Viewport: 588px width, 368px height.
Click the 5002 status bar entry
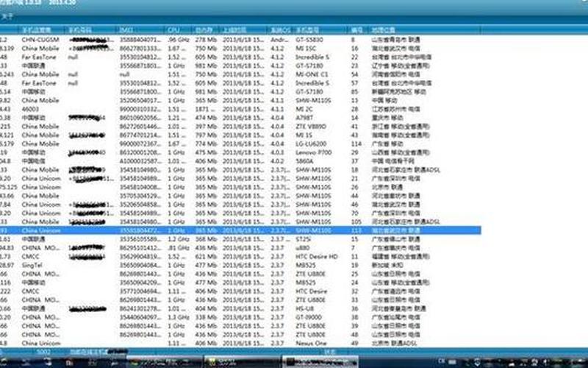[x=43, y=352]
